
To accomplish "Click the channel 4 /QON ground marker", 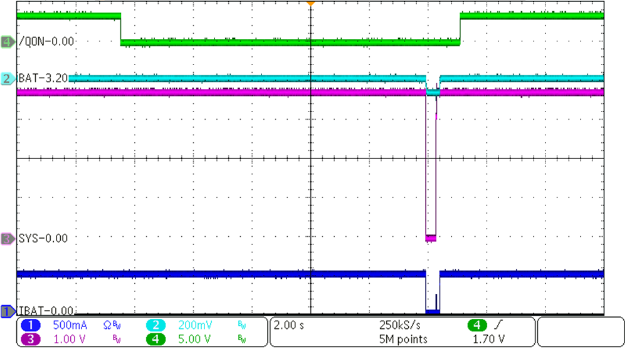I will pyautogui.click(x=8, y=42).
